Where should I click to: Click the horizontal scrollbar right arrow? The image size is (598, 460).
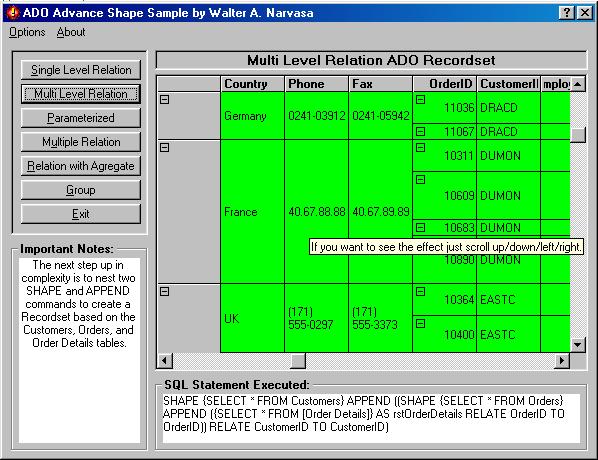[562, 360]
